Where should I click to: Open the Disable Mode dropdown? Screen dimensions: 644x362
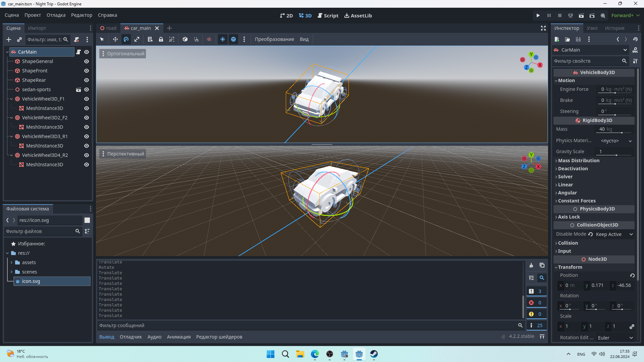(x=614, y=234)
